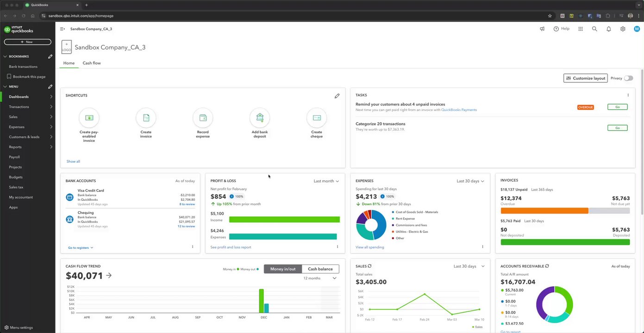Viewport: 644px width, 333px height.
Task: Click the Customize layout button
Action: point(586,78)
